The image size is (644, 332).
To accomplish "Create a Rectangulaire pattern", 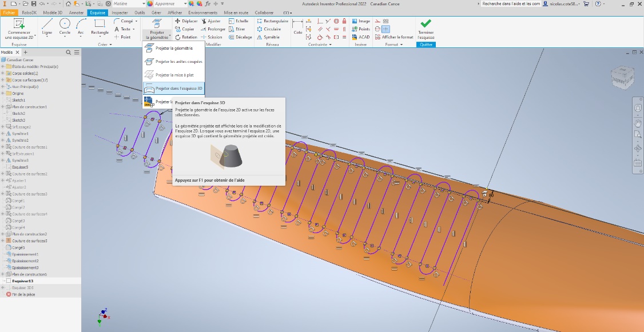I will pos(273,21).
